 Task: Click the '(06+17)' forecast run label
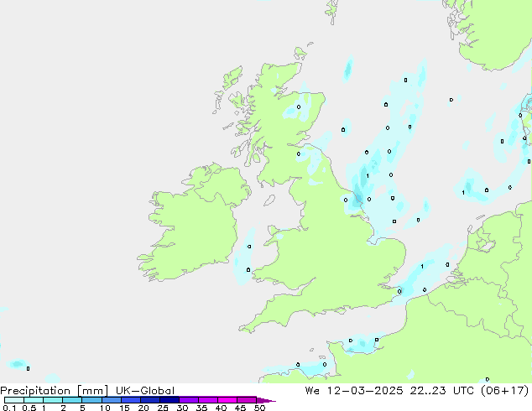point(505,391)
